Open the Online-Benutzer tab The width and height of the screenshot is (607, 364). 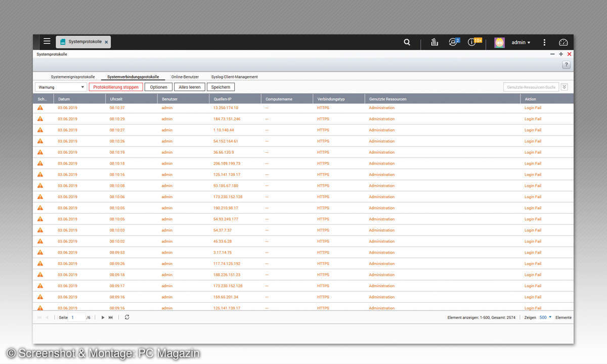tap(185, 77)
